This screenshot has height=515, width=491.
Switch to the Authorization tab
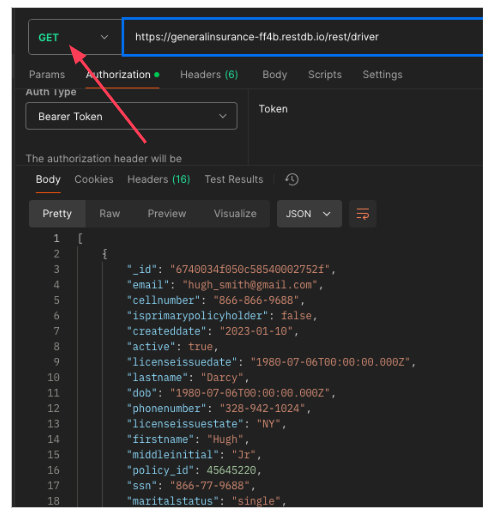point(122,74)
